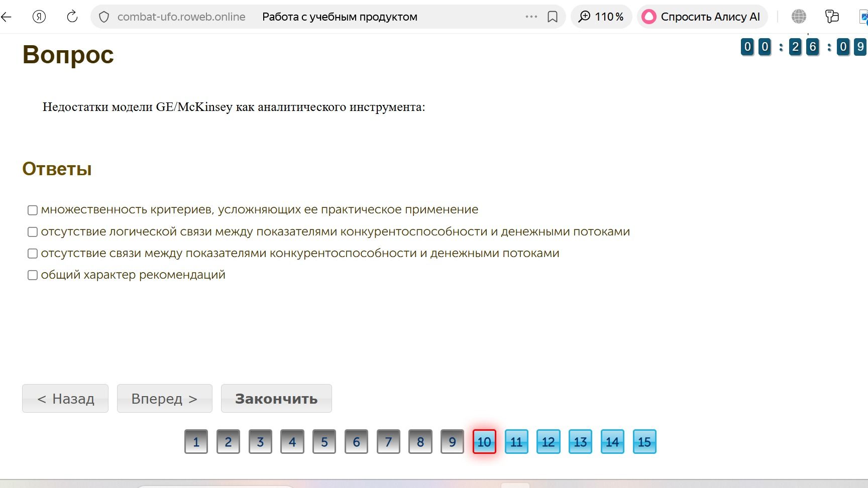
Task: Open answered question 1
Action: click(196, 442)
